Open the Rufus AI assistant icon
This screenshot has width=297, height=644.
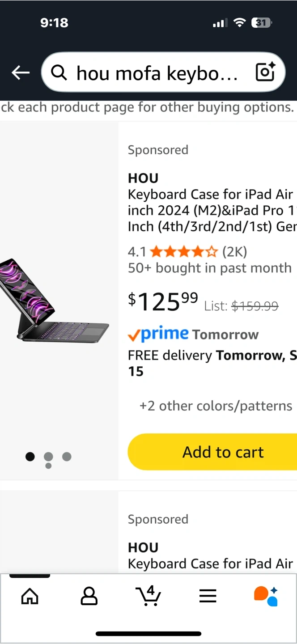pos(266,596)
